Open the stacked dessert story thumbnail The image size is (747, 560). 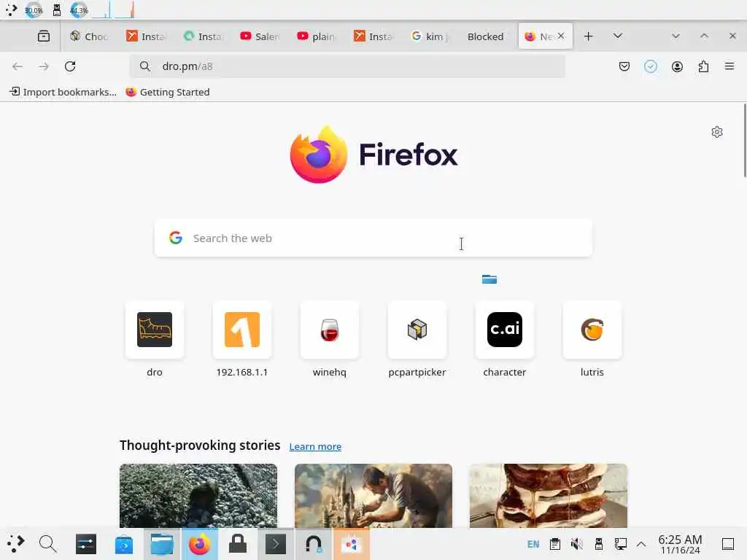click(x=549, y=496)
